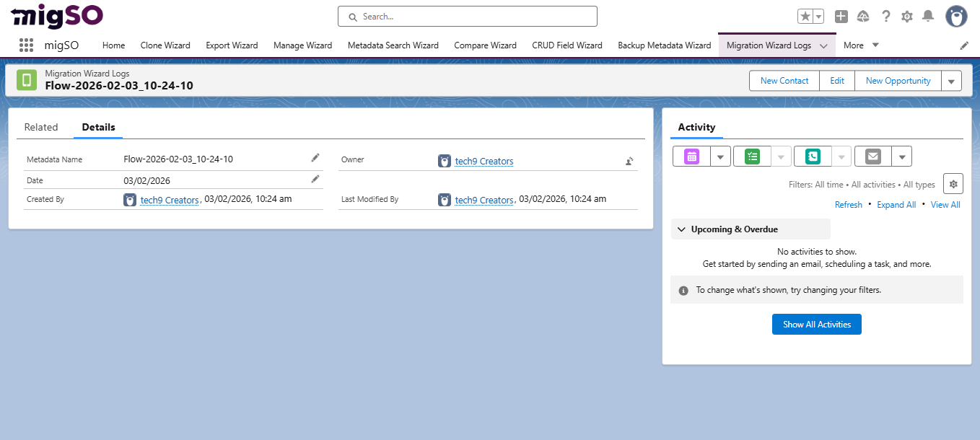Open the Backup Metadata Wizard tab
The image size is (980, 440).
pyautogui.click(x=665, y=45)
